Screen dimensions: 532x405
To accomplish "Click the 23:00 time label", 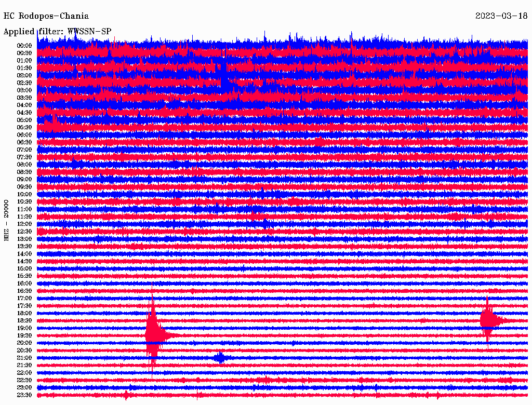I will point(24,388).
